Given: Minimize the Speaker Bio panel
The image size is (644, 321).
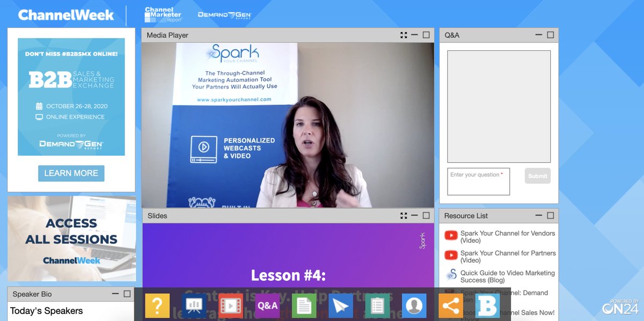Looking at the screenshot, I should 115,294.
